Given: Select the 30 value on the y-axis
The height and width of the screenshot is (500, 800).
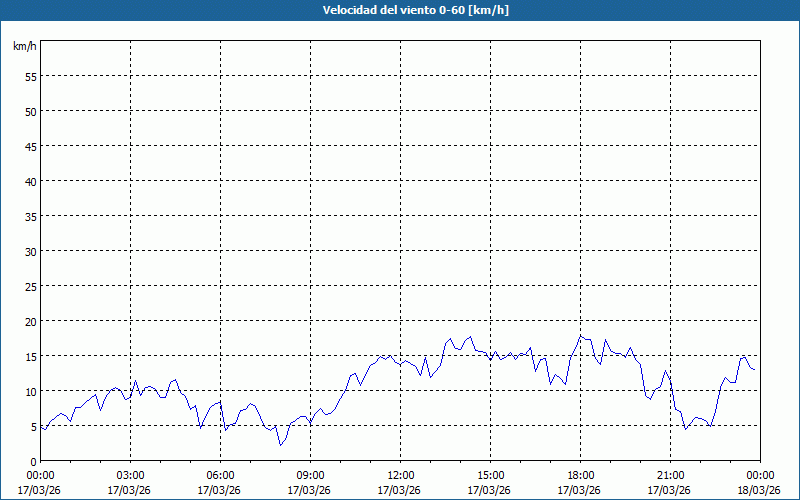Looking at the screenshot, I should (x=30, y=251).
